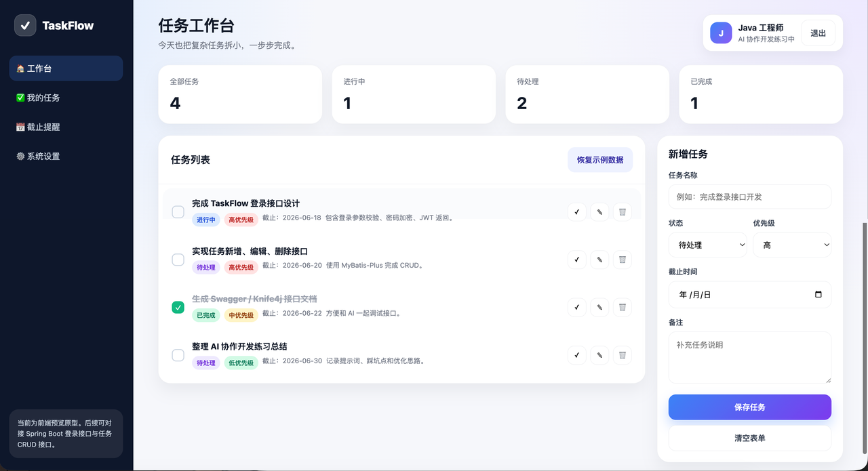Delete the Swagger / Knife4j 接口文档 task with its trash icon
This screenshot has height=471, width=868.
[x=623, y=307]
